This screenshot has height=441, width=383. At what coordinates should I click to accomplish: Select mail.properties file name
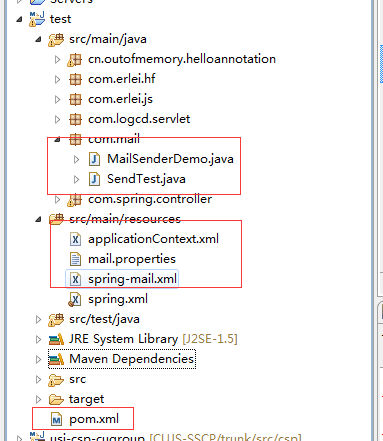point(132,259)
